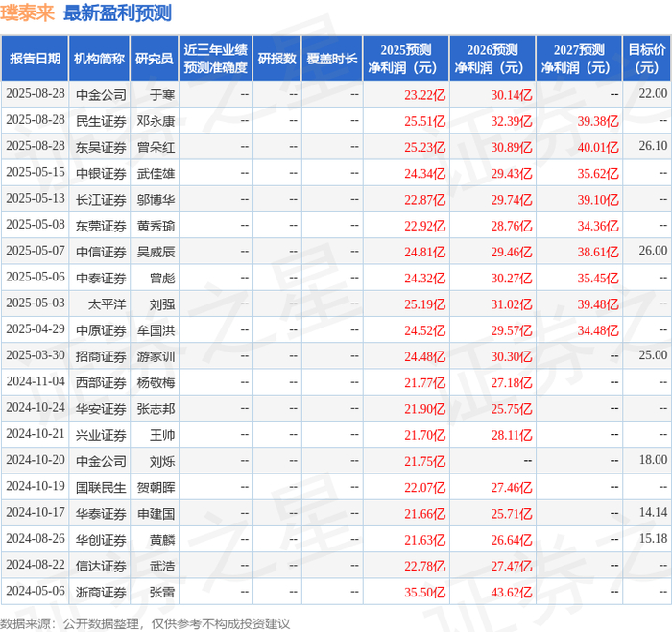Click target price 26.00
This screenshot has width=672, height=632.
pos(653,251)
